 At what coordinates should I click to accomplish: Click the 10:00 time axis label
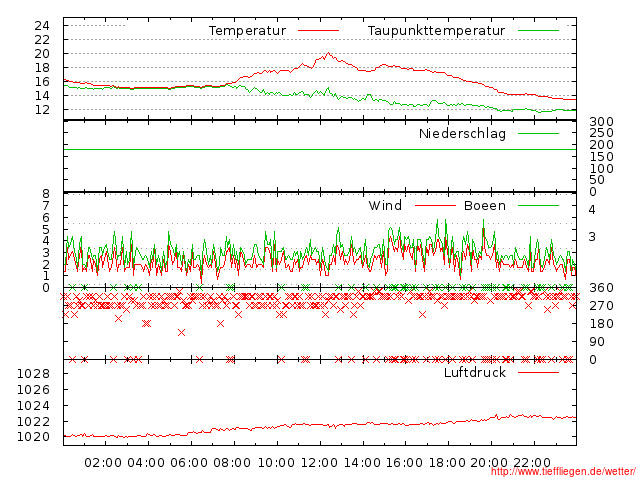coord(276,463)
